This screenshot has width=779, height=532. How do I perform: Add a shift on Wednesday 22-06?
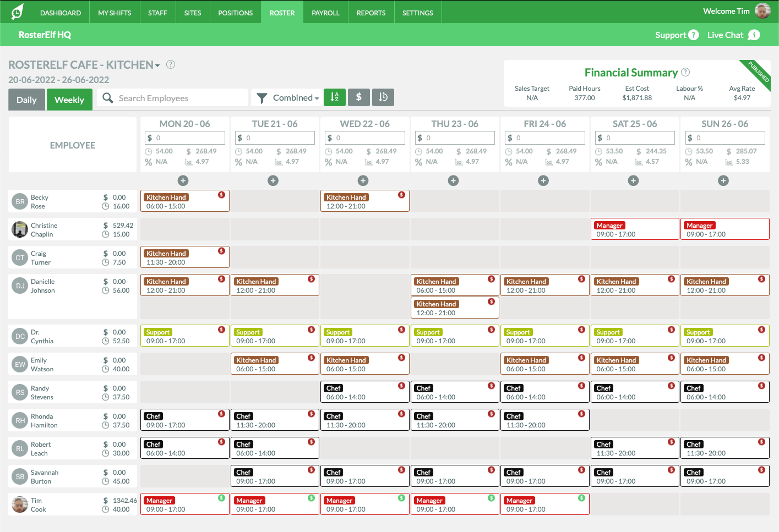[x=363, y=180]
